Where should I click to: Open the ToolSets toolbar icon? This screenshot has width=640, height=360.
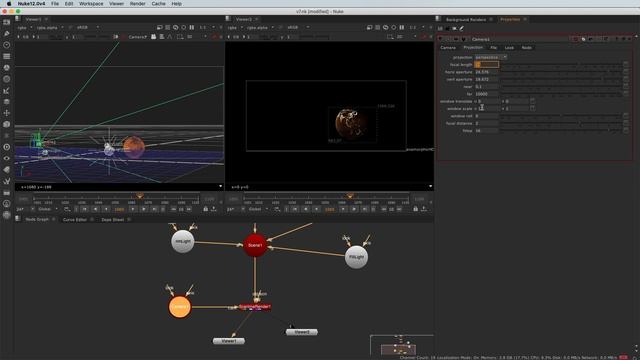tap(7, 181)
